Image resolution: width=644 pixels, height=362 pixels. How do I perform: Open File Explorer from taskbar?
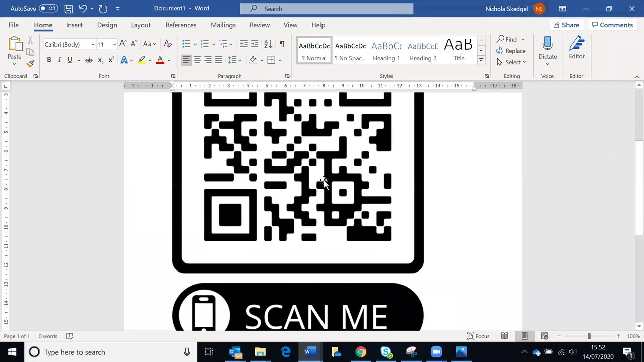(x=260, y=352)
